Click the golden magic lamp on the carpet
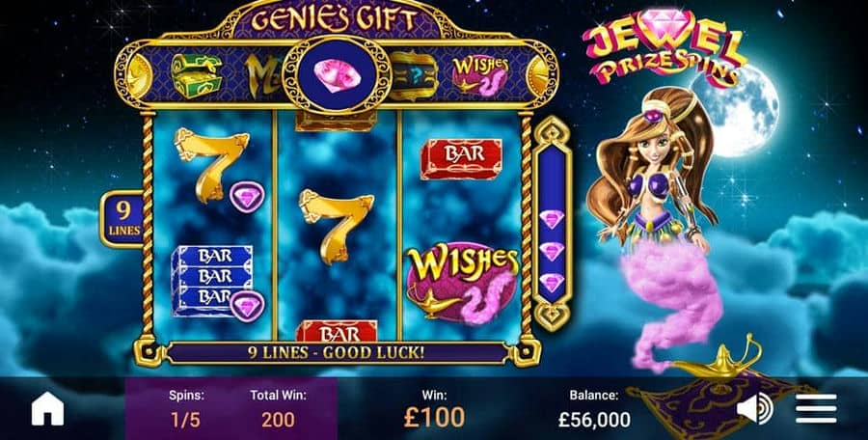The width and height of the screenshot is (868, 440). pos(717,362)
